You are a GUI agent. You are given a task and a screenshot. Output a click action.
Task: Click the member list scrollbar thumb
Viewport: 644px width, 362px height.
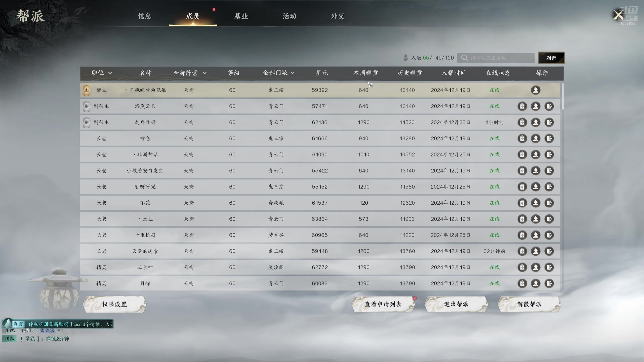click(x=562, y=97)
